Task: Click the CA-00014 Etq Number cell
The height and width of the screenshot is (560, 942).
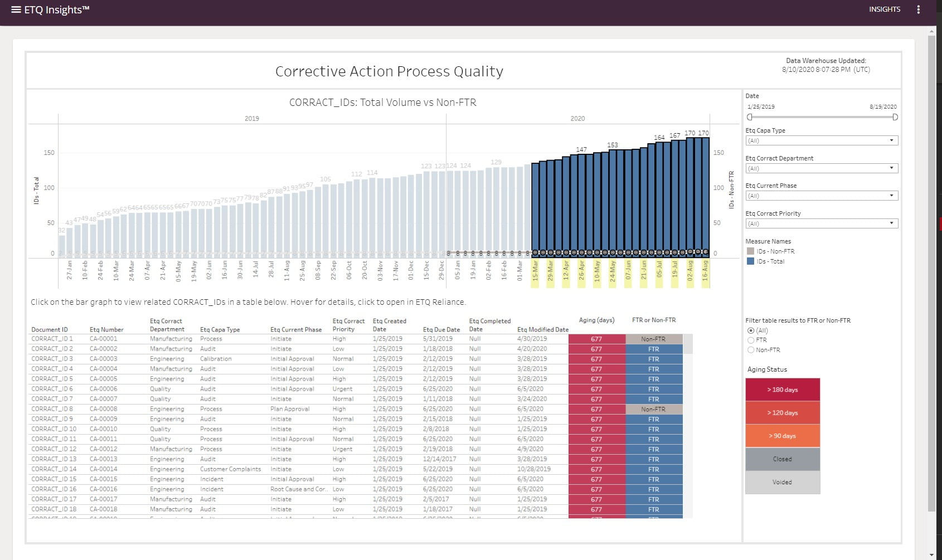Action: (x=104, y=469)
